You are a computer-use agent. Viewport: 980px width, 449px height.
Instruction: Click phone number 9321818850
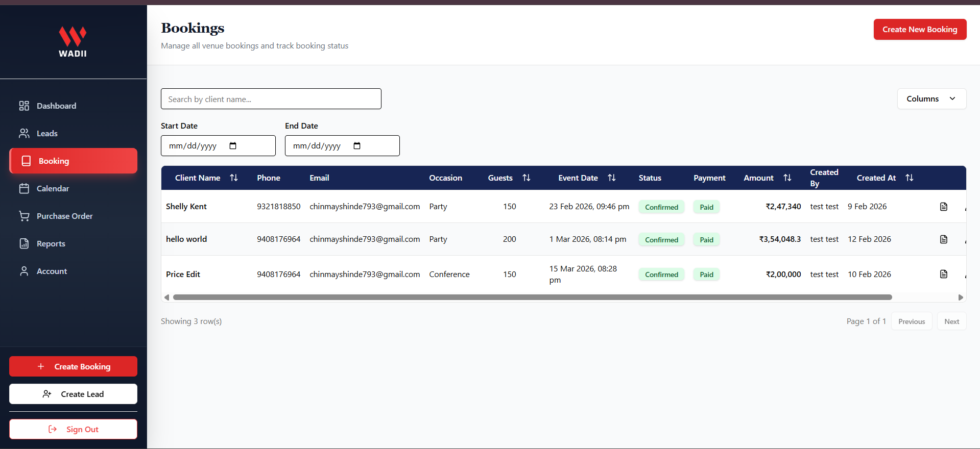pyautogui.click(x=279, y=206)
